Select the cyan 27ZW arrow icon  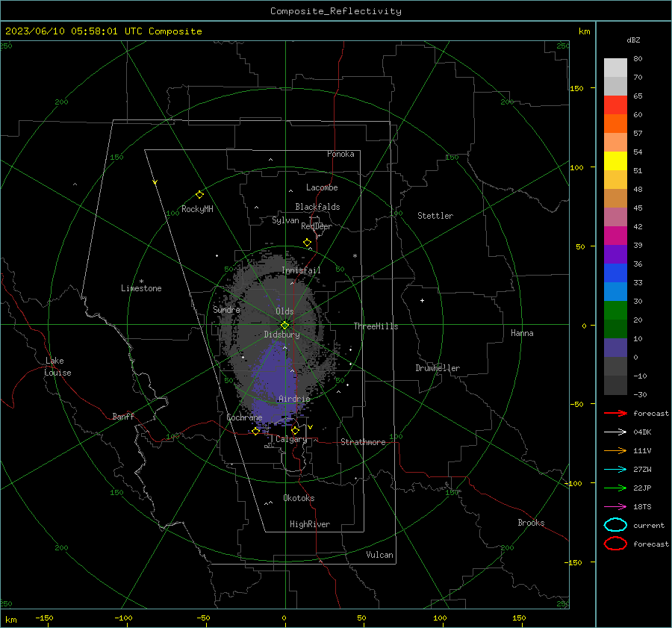[x=615, y=470]
